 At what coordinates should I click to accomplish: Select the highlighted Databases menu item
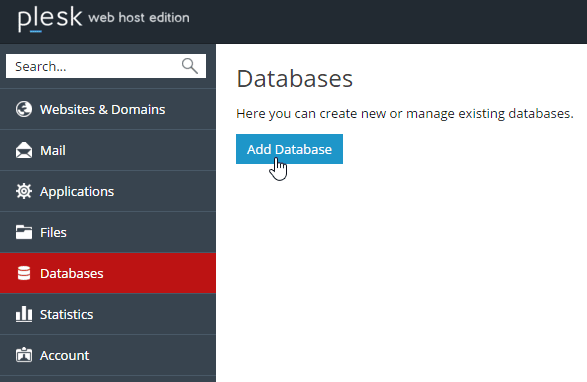108,273
